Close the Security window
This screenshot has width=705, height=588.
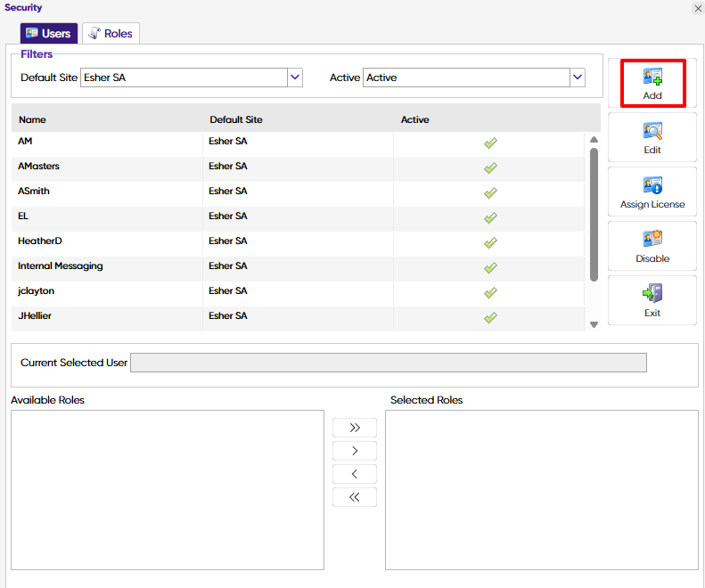tap(698, 8)
